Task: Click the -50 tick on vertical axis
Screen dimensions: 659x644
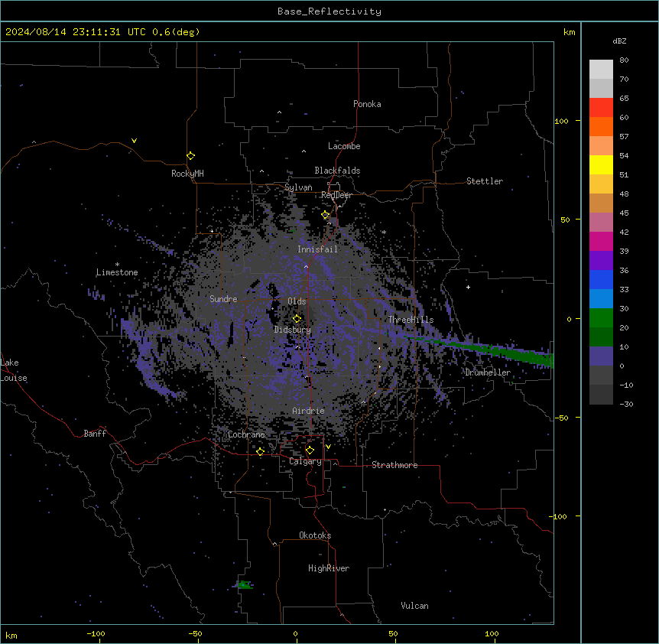Action: pyautogui.click(x=561, y=418)
